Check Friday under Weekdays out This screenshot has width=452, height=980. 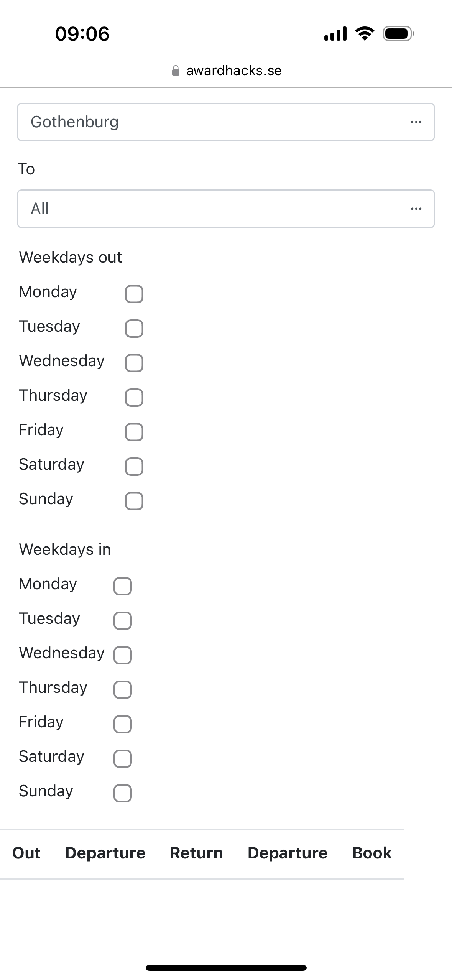tap(134, 432)
